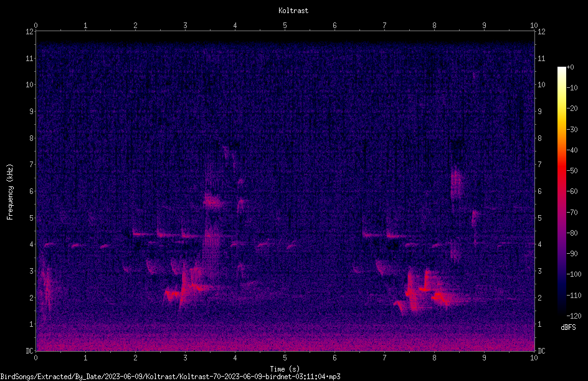Click the Frequency (kHz) axis label
Image resolution: width=588 pixels, height=381 pixels.
click(x=10, y=192)
